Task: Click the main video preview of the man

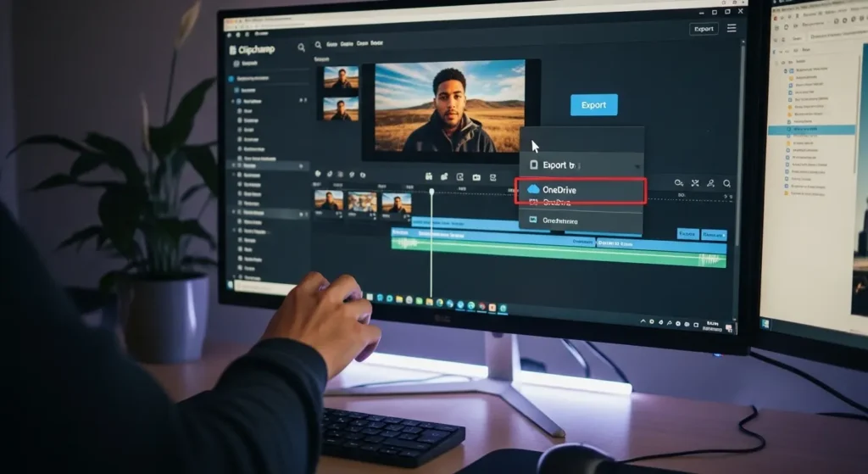Action: click(449, 106)
